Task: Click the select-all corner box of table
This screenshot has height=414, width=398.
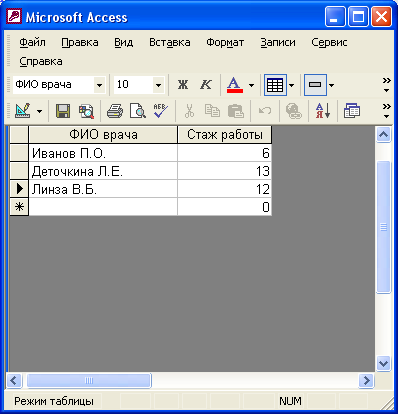Action: [x=19, y=135]
